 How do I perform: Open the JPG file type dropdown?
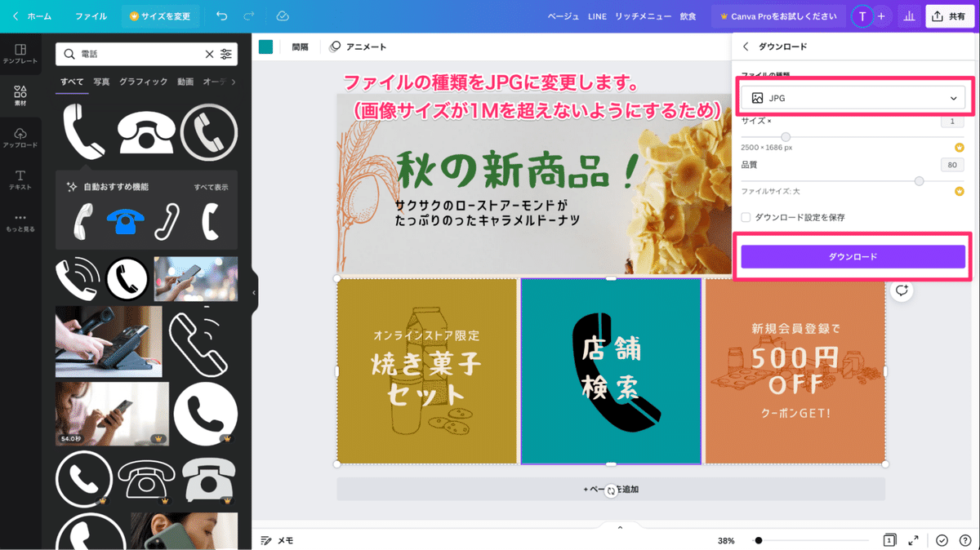[853, 98]
